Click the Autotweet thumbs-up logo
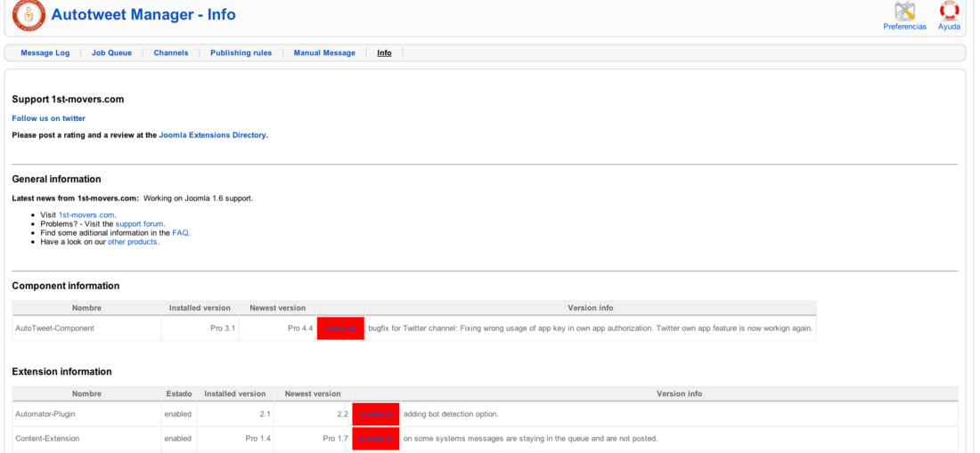 click(x=29, y=15)
